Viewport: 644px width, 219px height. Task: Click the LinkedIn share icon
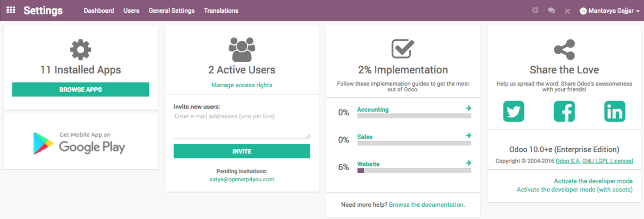point(615,111)
